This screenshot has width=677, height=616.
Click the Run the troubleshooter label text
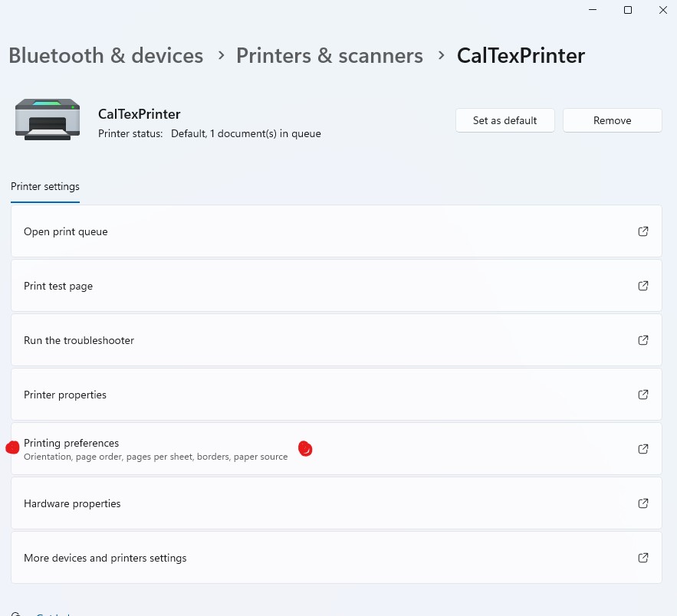pyautogui.click(x=79, y=340)
